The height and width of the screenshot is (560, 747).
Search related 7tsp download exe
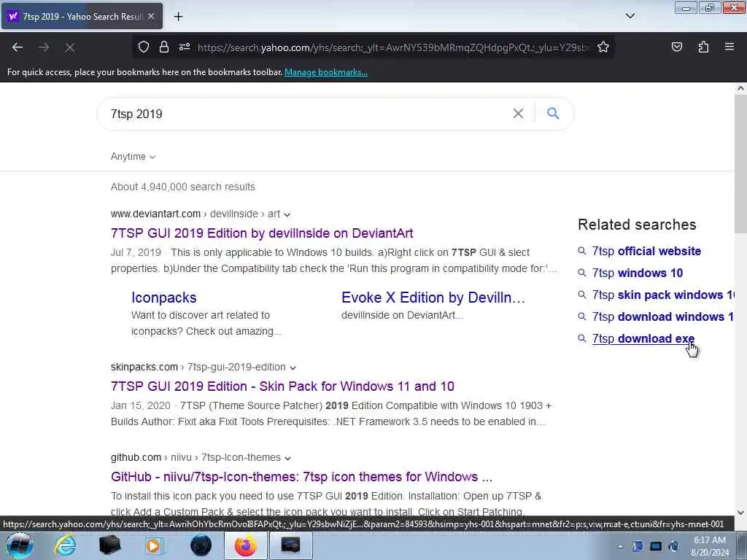click(643, 338)
